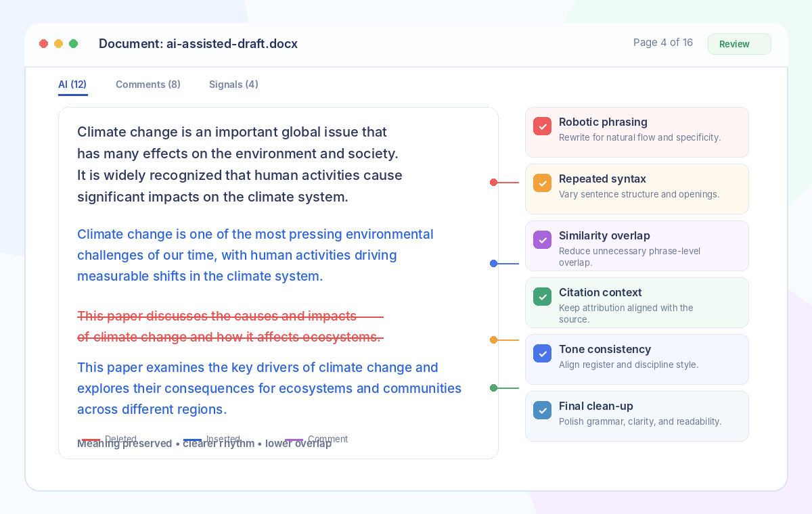Click 'Align register and discipline style.' text
The height and width of the screenshot is (514, 812).
click(x=629, y=365)
